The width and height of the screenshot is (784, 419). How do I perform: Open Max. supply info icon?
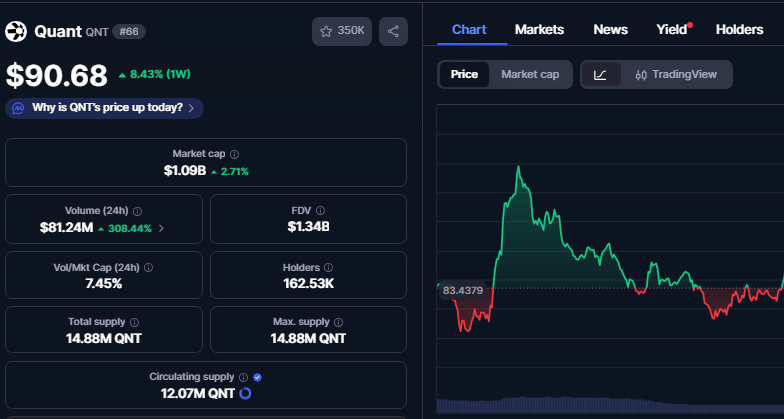coord(338,322)
